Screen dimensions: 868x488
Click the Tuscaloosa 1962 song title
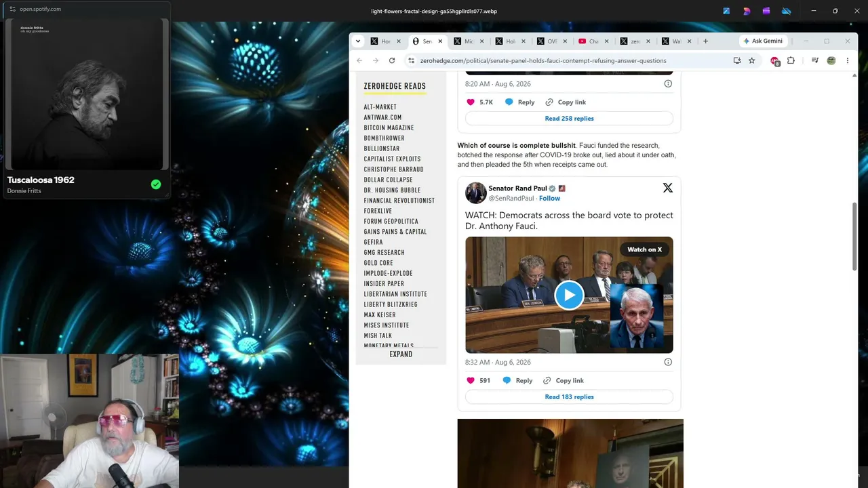(41, 180)
